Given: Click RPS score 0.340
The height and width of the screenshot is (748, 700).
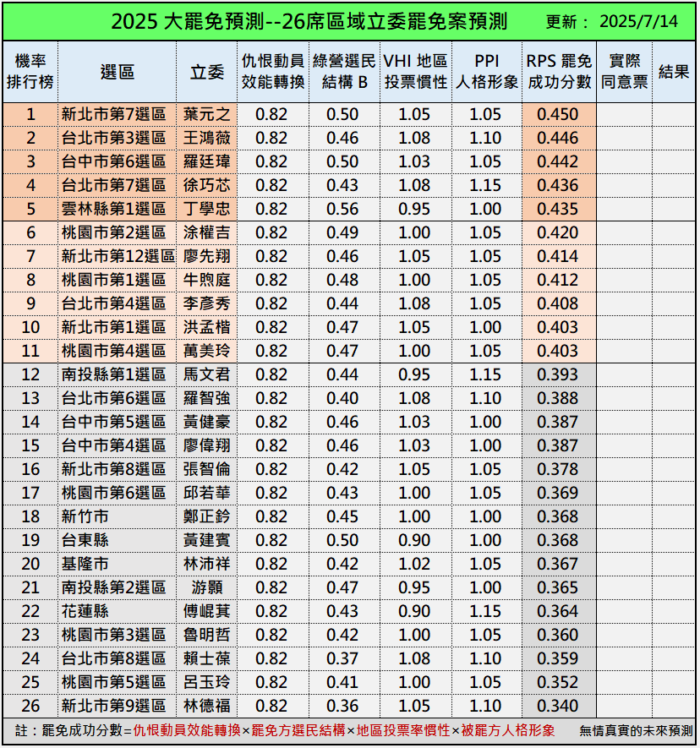Looking at the screenshot, I should [558, 706].
